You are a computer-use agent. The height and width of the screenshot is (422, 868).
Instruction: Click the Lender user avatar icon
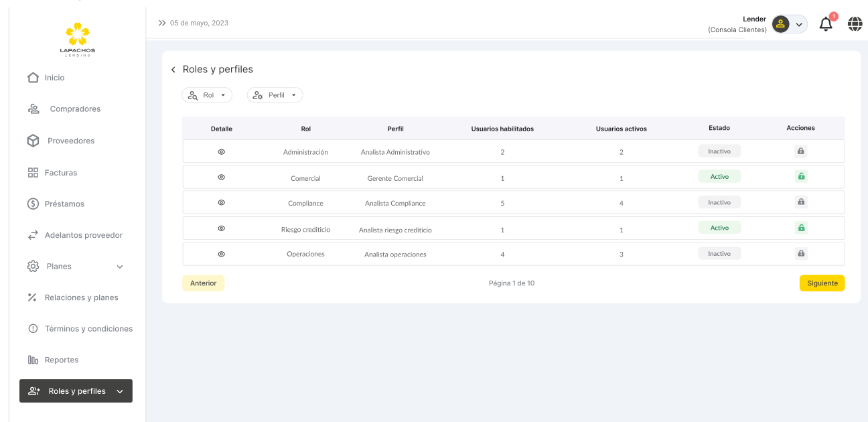(780, 24)
